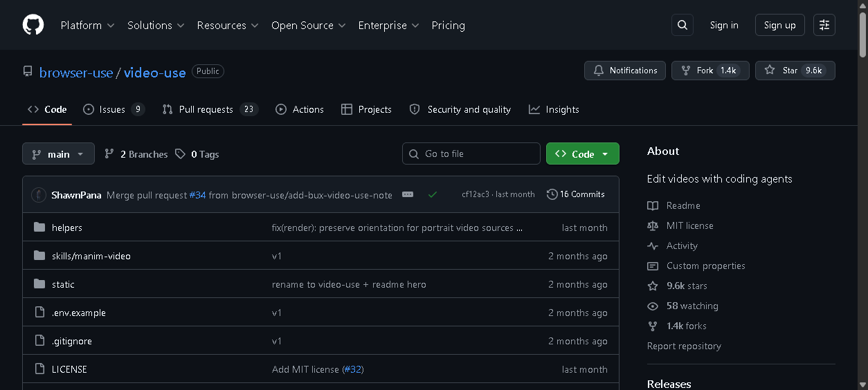The image size is (868, 390).
Task: Switch to the Code tab
Action: coord(47,109)
